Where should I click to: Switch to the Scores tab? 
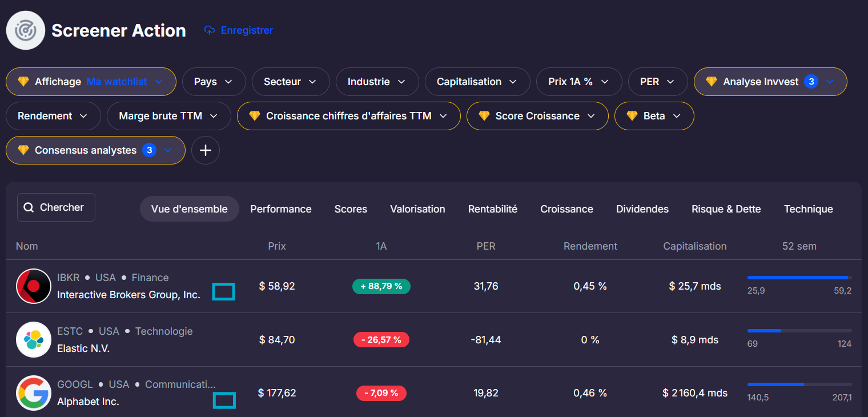[351, 209]
